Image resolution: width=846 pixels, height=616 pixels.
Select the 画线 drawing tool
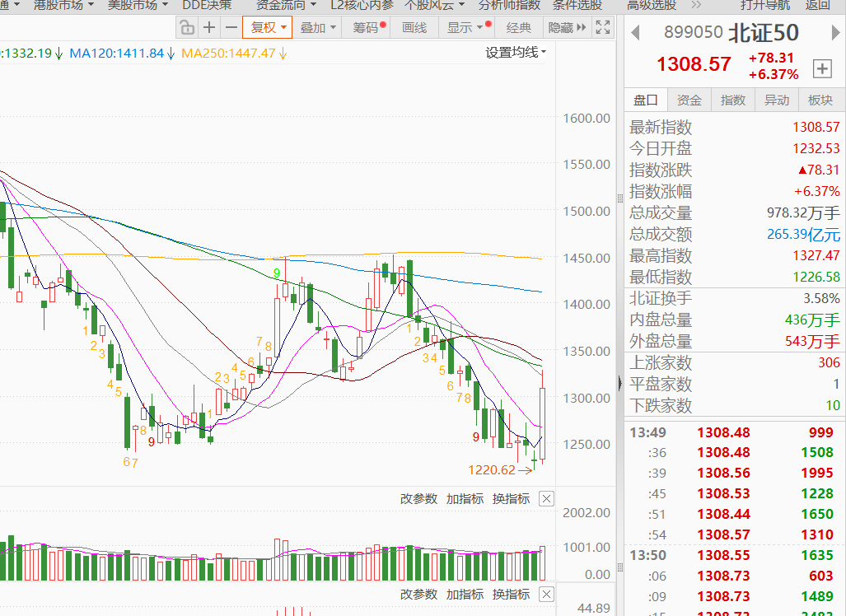(x=414, y=27)
